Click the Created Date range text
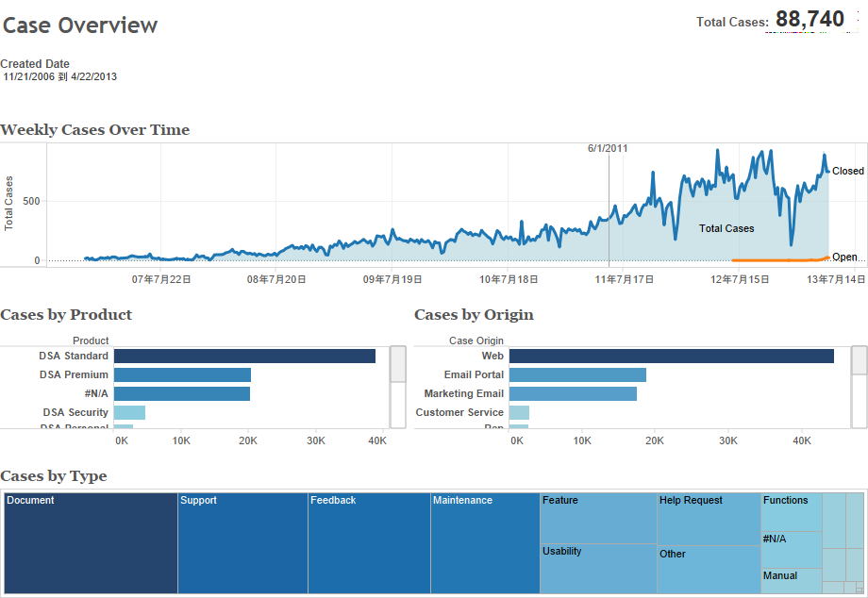Image resolution: width=868 pixels, height=598 pixels. click(60, 76)
